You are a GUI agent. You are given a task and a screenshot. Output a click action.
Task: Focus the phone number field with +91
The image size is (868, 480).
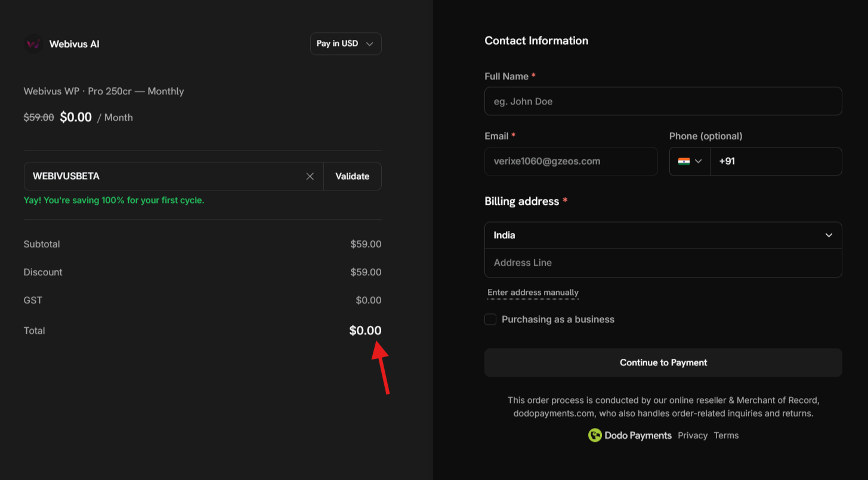tap(776, 161)
